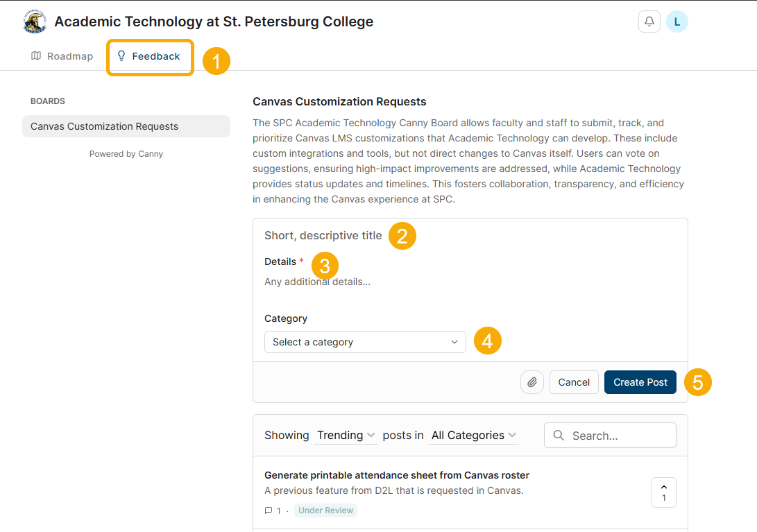
Task: Upvote the printable attendance sheet post
Action: point(664,492)
